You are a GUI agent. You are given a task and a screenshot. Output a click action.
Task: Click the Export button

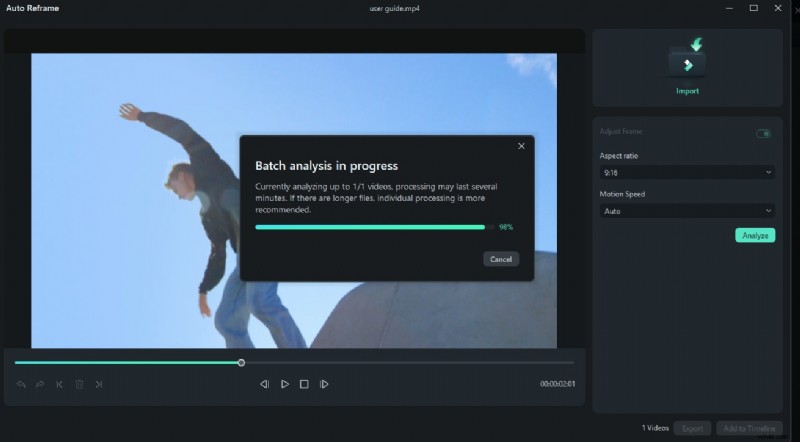(692, 428)
